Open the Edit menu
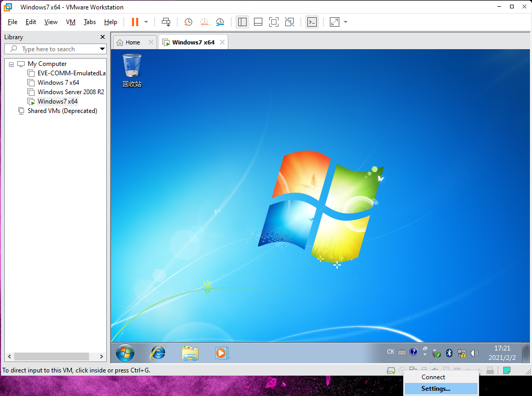Screen dimensions: 532x396 point(31,22)
